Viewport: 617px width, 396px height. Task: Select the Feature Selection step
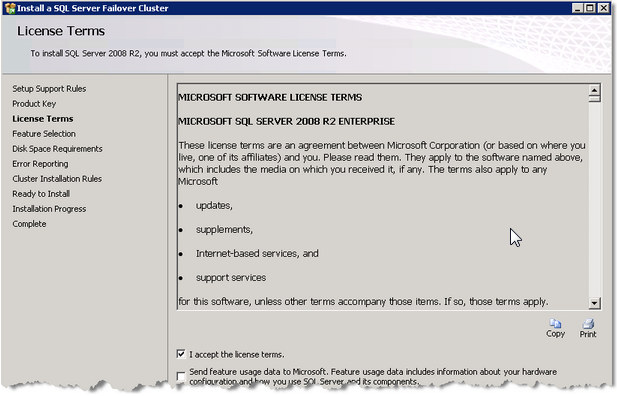click(x=44, y=134)
